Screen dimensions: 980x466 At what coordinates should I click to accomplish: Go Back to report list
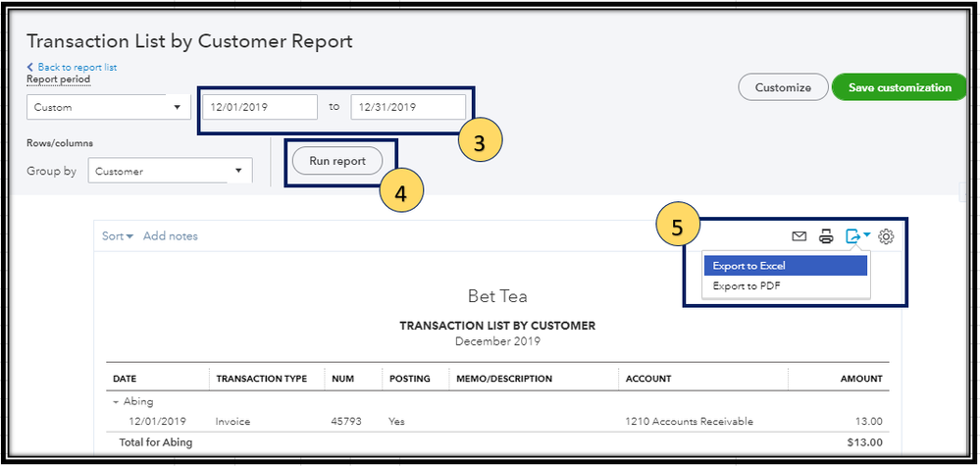pyautogui.click(x=77, y=67)
